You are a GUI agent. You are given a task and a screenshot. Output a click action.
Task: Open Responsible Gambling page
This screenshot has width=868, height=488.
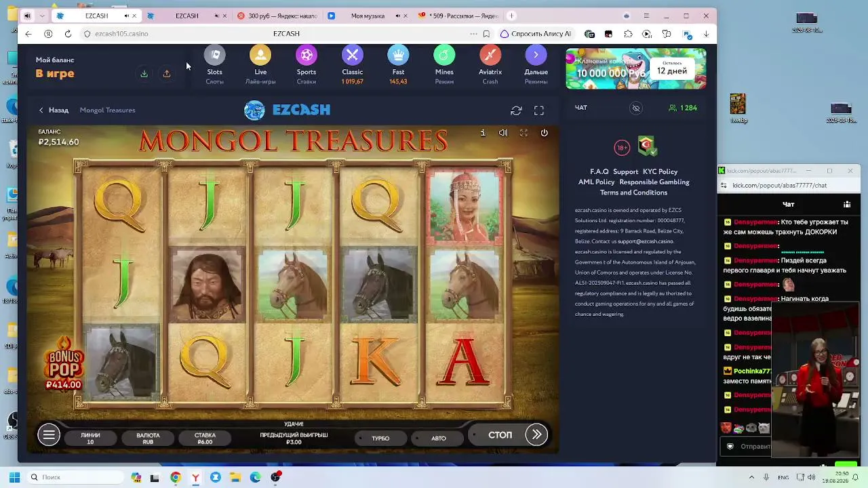(x=654, y=182)
